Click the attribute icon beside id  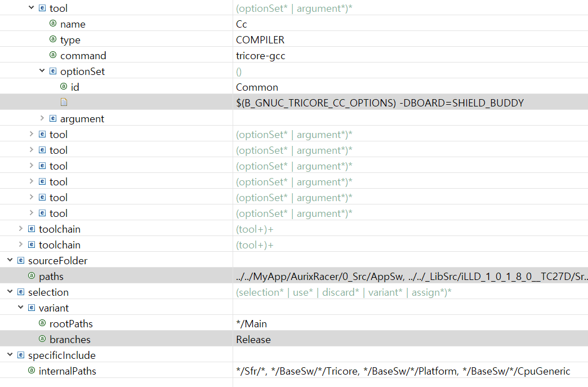[64, 87]
